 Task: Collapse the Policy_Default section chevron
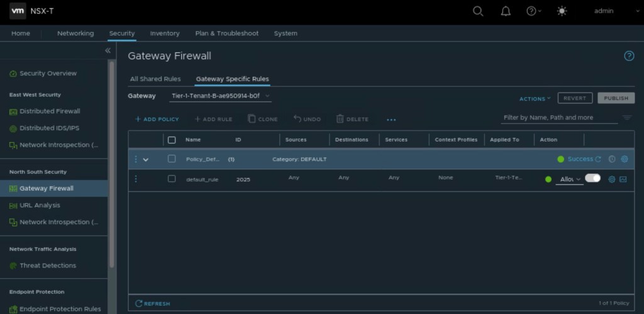pos(146,159)
